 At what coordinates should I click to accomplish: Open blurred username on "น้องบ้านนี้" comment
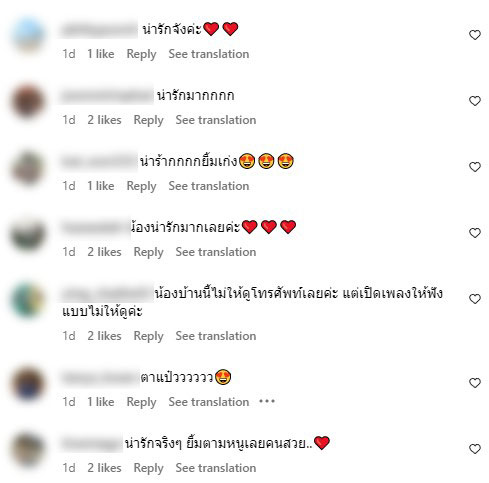pos(107,294)
